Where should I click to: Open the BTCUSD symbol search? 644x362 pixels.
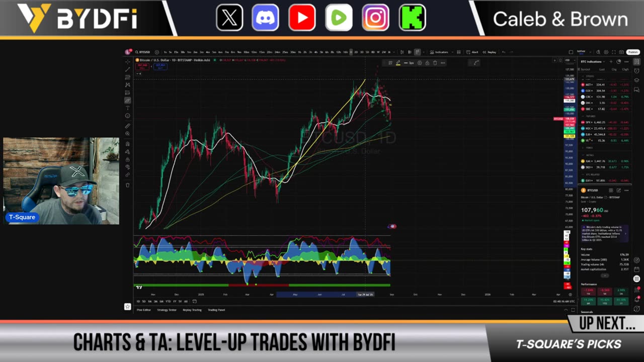pos(143,52)
